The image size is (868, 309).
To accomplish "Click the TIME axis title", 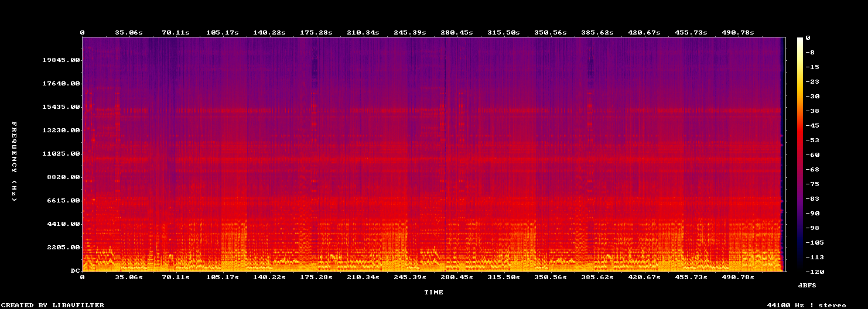I will click(433, 292).
